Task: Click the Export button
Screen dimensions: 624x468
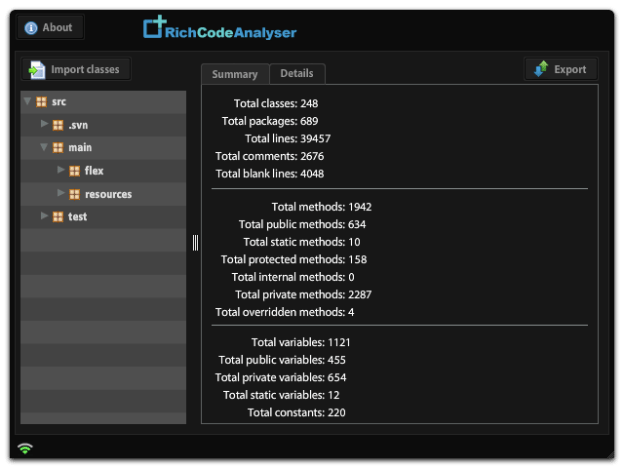Action: click(x=561, y=69)
